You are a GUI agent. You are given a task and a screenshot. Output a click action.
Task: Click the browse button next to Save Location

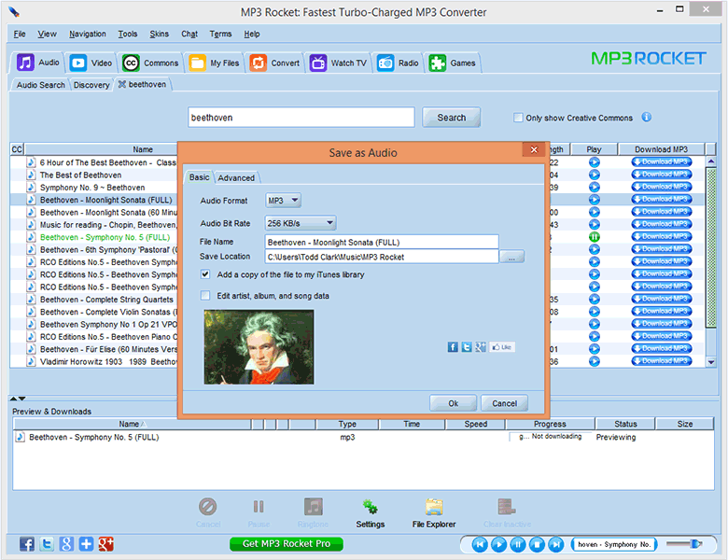(511, 257)
